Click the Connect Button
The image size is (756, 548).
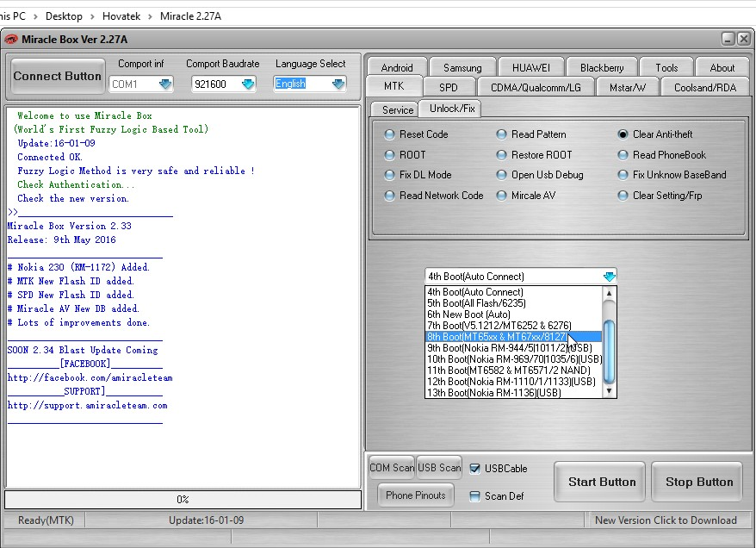point(58,76)
